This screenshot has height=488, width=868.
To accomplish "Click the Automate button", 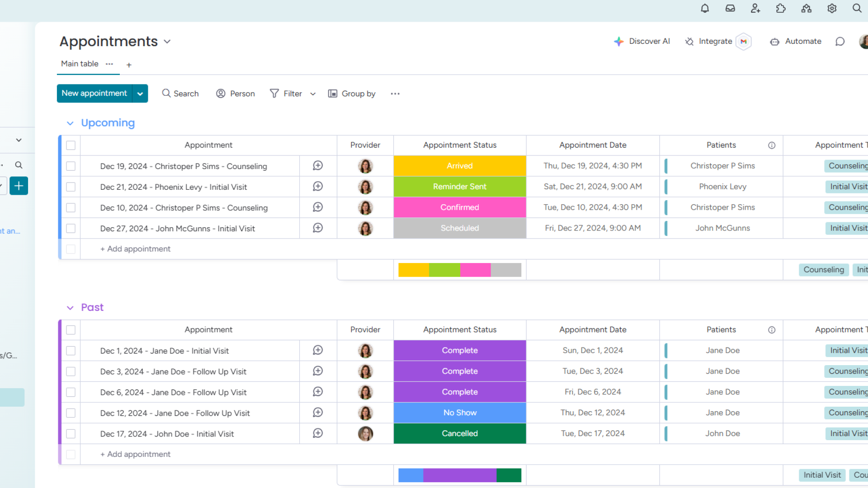I will (796, 42).
